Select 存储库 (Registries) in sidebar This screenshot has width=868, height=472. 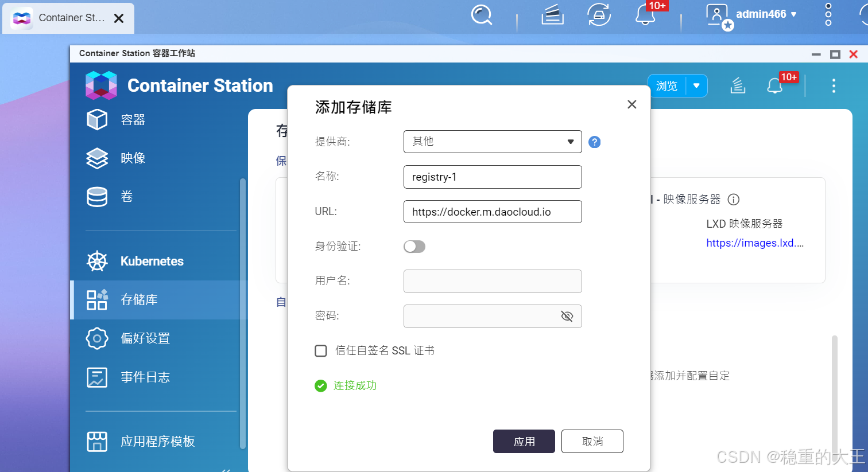[158, 299]
